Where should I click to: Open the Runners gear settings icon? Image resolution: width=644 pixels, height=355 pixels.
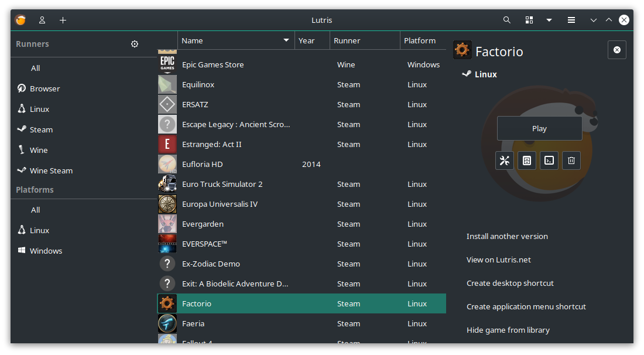[x=135, y=44]
